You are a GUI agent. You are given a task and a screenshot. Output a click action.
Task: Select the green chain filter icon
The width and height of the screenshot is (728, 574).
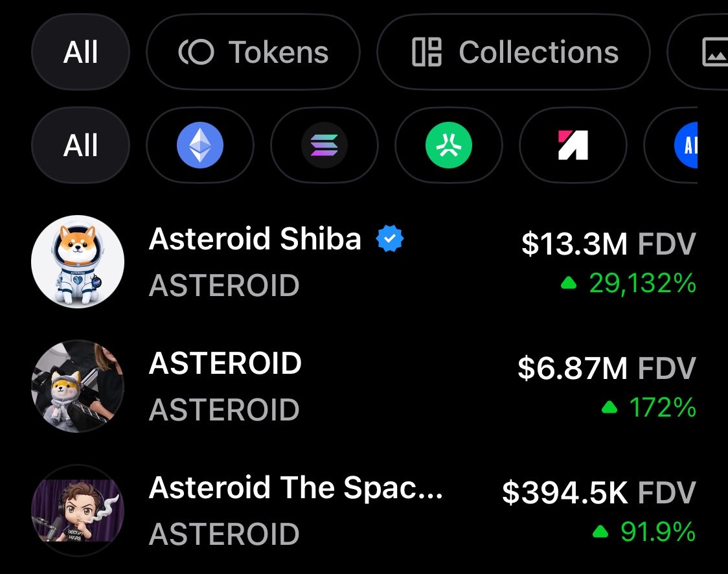click(x=448, y=146)
